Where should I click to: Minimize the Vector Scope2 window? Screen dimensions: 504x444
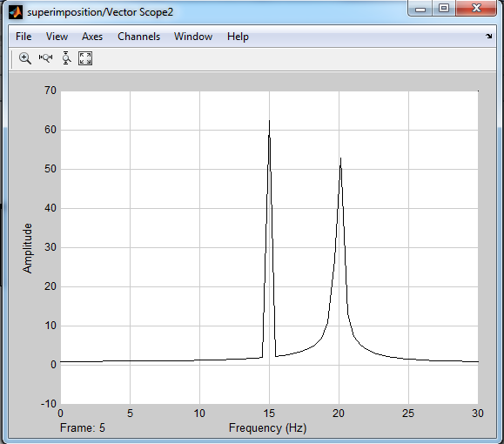[420, 9]
